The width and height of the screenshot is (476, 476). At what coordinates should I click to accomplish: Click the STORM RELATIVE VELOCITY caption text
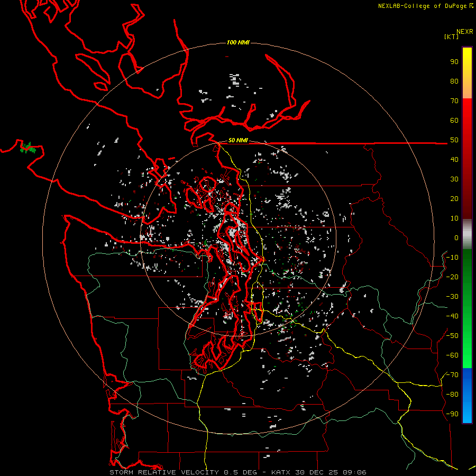[164, 472]
